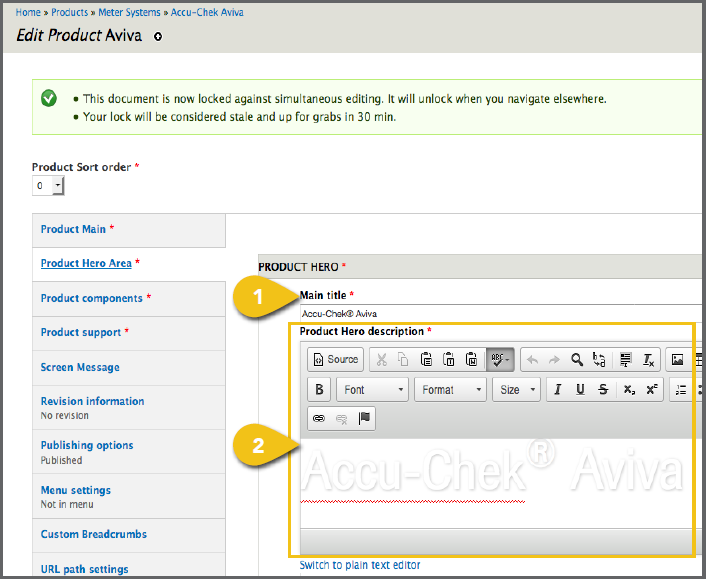
Task: Click the Cut scissors icon
Action: click(x=382, y=359)
